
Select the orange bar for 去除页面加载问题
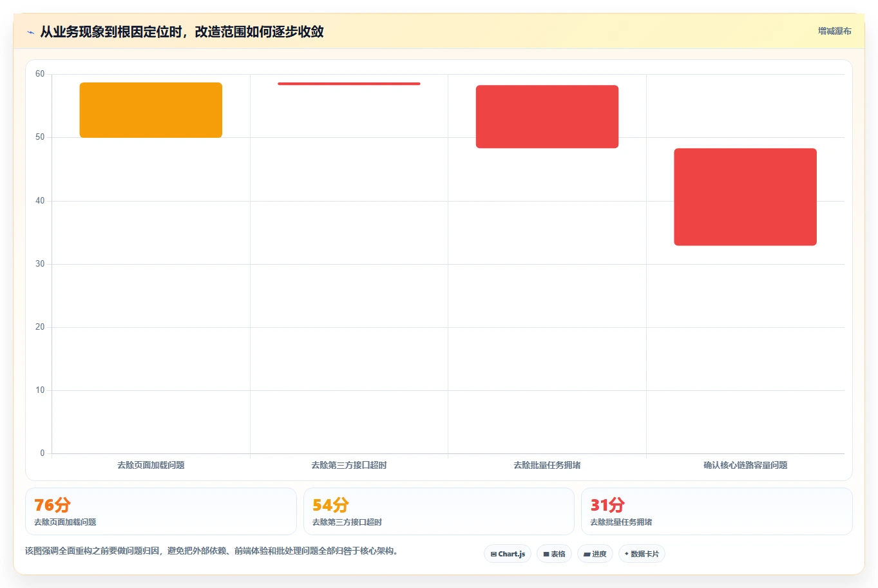[151, 110]
